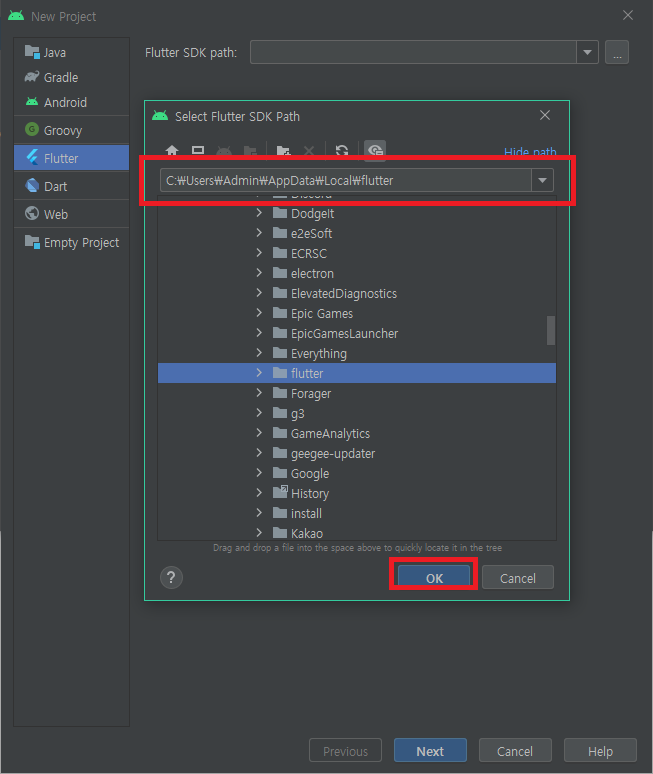Screen dimensions: 653x774
Task: Select the electron folder row
Action: coord(356,273)
